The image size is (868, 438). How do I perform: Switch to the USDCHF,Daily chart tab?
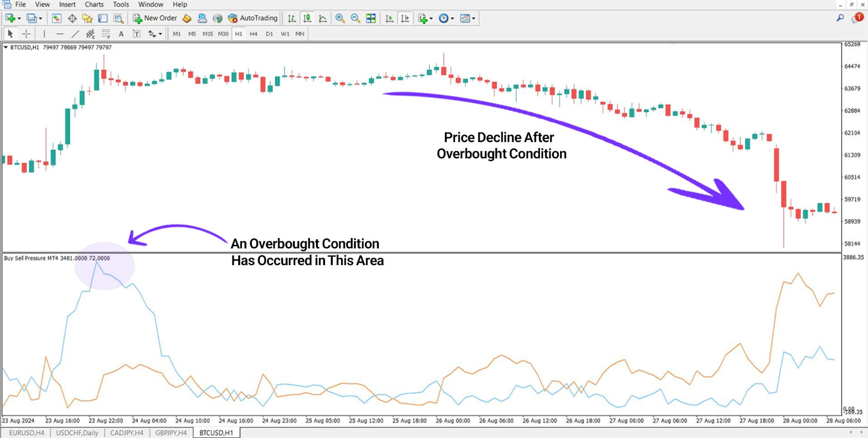click(x=77, y=433)
